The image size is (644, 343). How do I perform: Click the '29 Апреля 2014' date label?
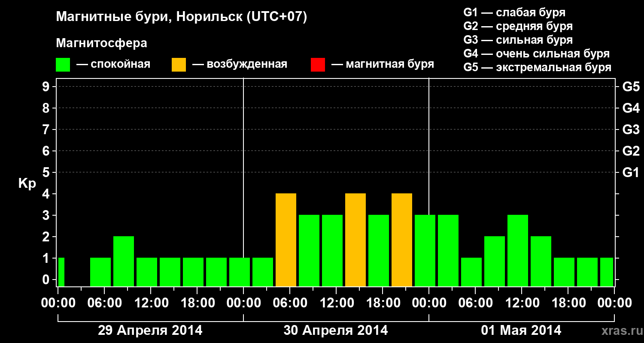coord(150,331)
